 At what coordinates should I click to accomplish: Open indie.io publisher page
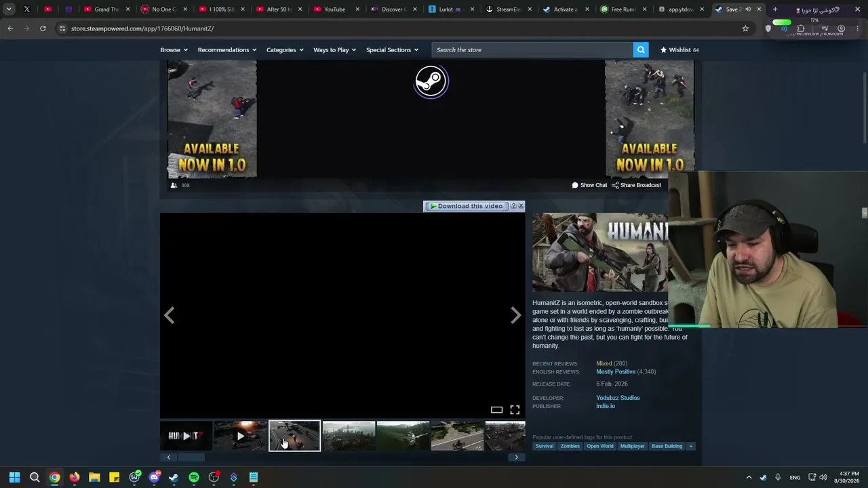coord(606,406)
